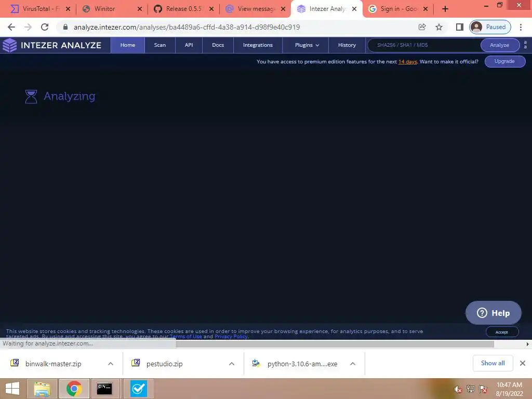Image resolution: width=532 pixels, height=399 pixels.
Task: Open the Chrome three-dot menu
Action: (x=521, y=27)
